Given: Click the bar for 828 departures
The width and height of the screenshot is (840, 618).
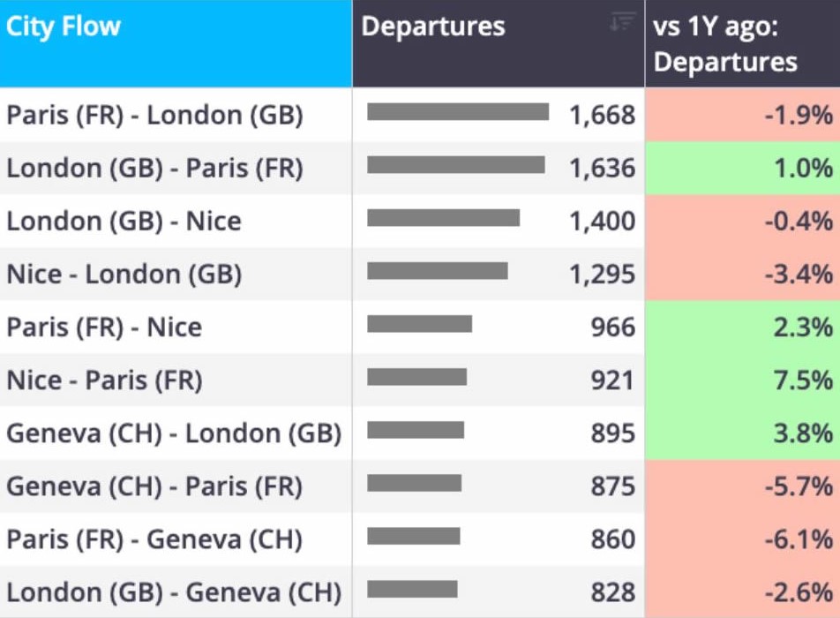Looking at the screenshot, I should pyautogui.click(x=412, y=589).
